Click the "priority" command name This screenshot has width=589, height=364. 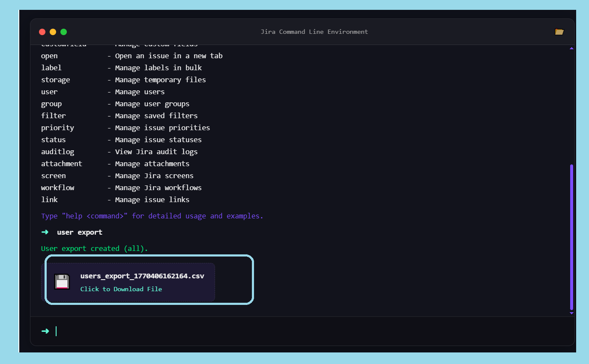[x=57, y=128]
